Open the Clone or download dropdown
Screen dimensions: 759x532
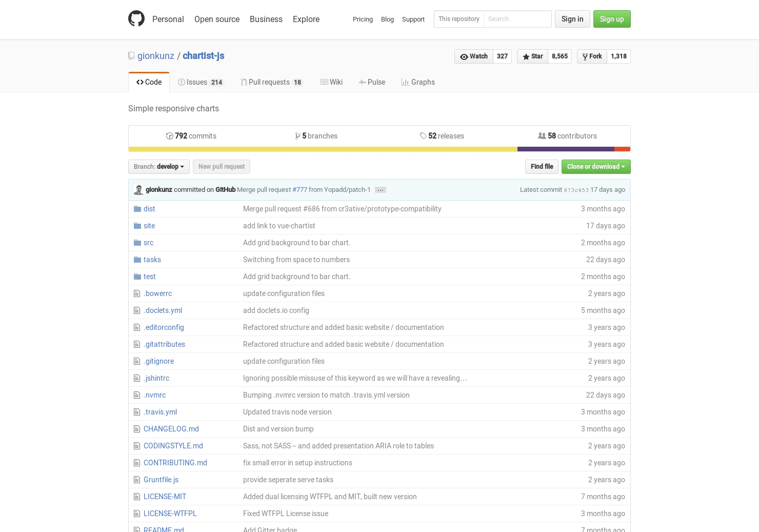[x=596, y=167]
